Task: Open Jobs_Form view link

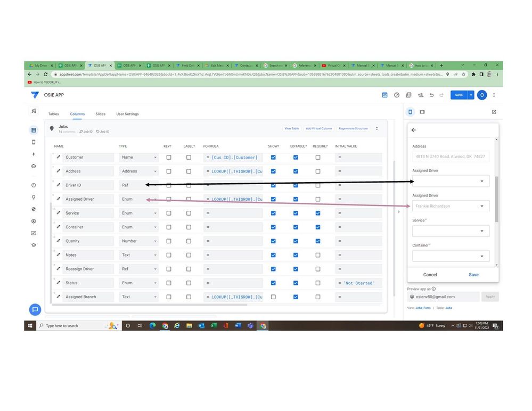Action: (x=423, y=308)
